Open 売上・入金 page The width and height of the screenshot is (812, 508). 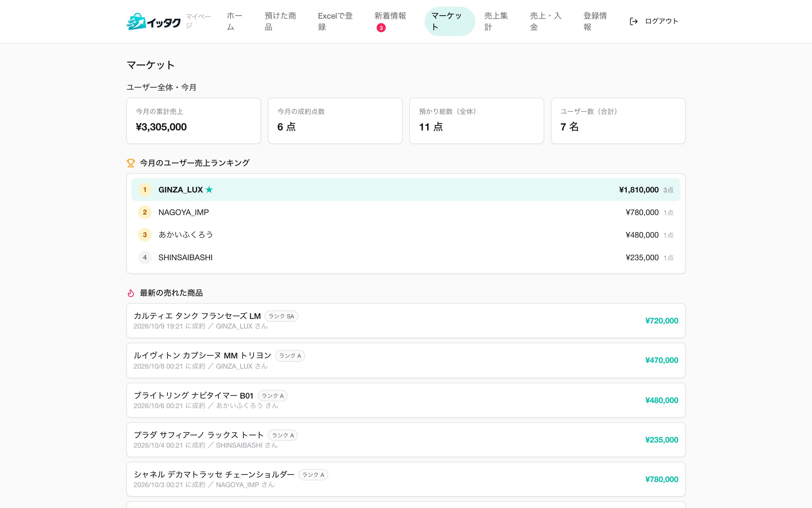click(x=548, y=21)
